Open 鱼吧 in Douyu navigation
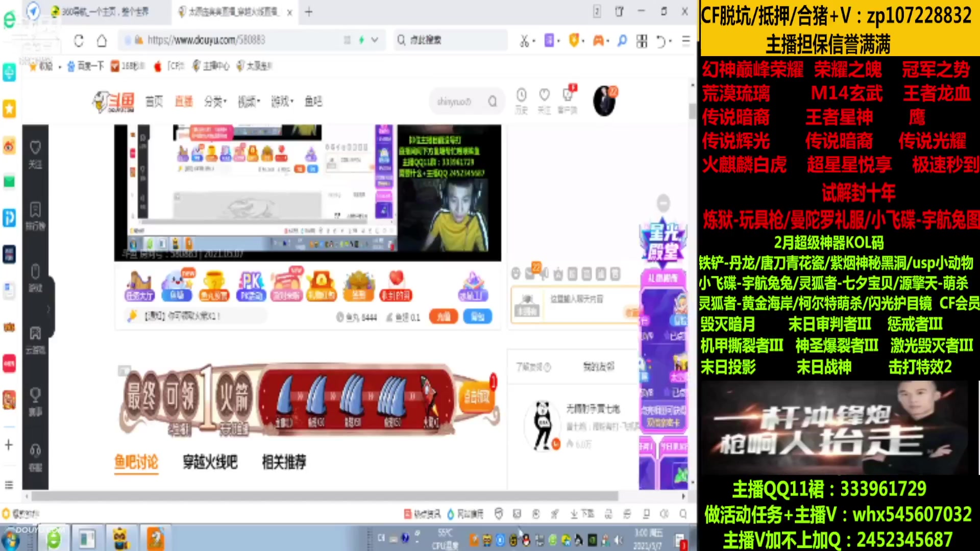This screenshot has height=551, width=980. (x=313, y=102)
